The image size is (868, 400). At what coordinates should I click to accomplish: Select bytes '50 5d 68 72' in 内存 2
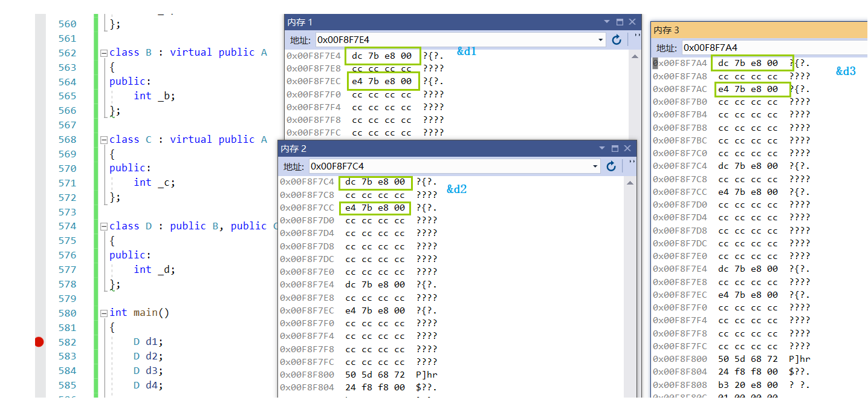[375, 375]
